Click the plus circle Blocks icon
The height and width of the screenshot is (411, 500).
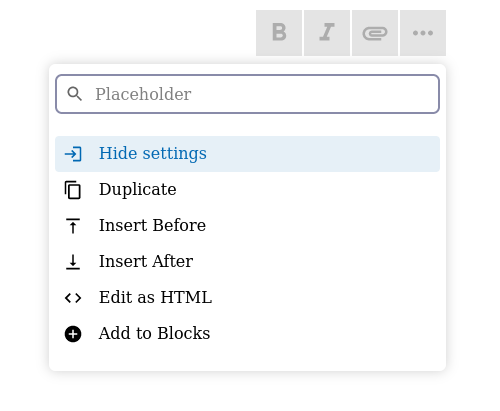[x=73, y=334]
